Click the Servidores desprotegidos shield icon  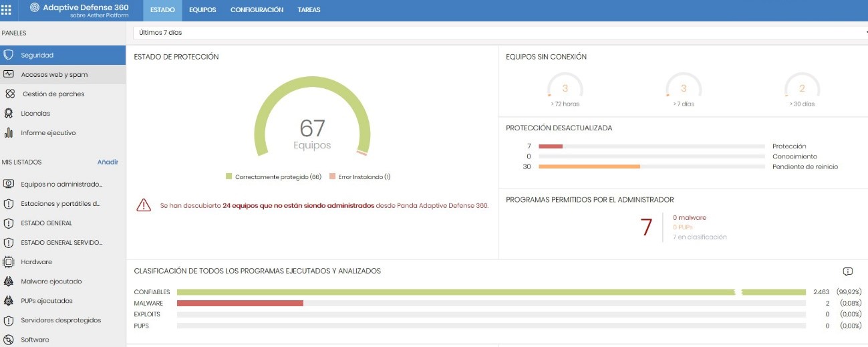[9, 320]
